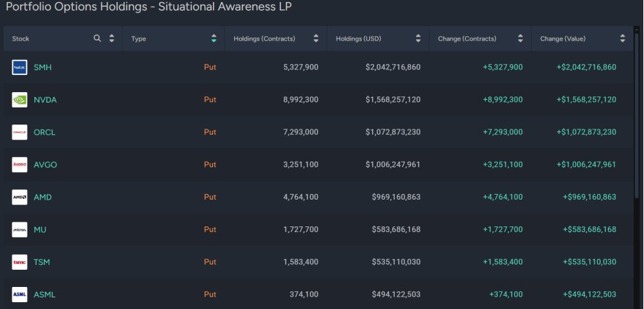Click the MU Micron logo icon

click(x=20, y=229)
